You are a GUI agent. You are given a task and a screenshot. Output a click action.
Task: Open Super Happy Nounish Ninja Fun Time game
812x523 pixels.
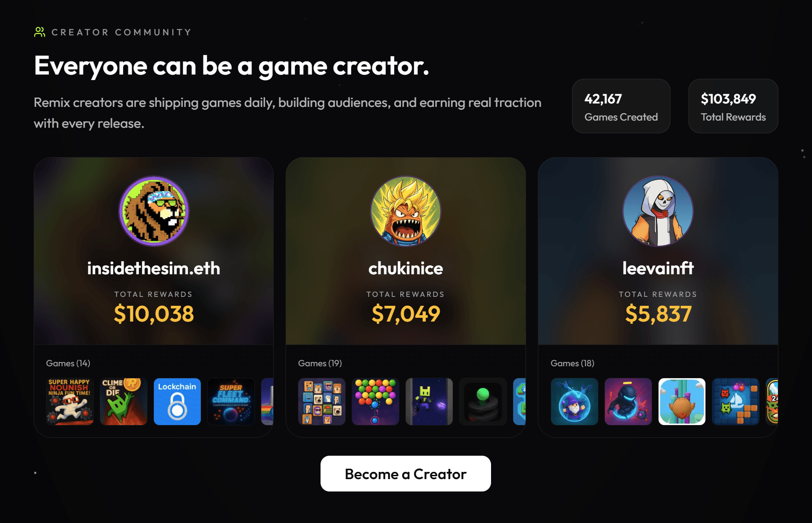click(70, 402)
